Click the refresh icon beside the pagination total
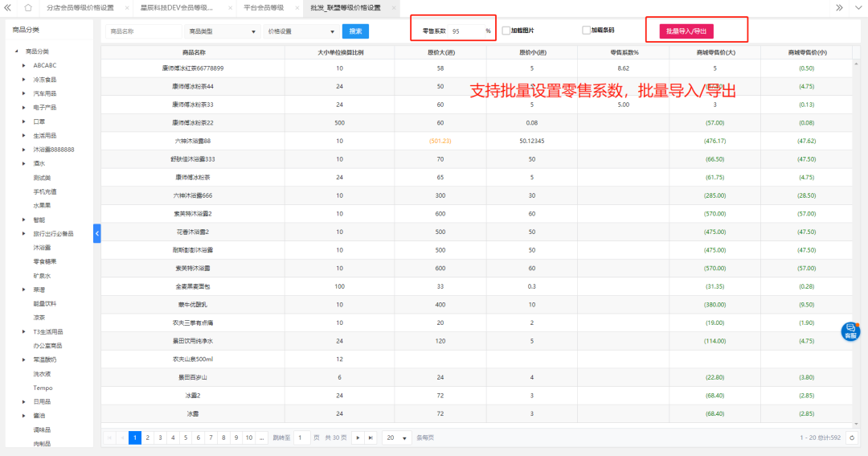This screenshot has height=456, width=868. pos(853,438)
